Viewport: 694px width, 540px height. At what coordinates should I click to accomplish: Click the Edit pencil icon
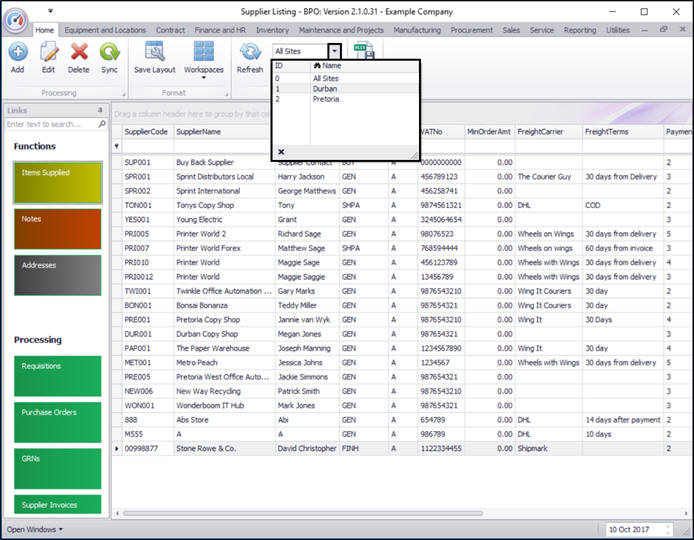tap(48, 52)
